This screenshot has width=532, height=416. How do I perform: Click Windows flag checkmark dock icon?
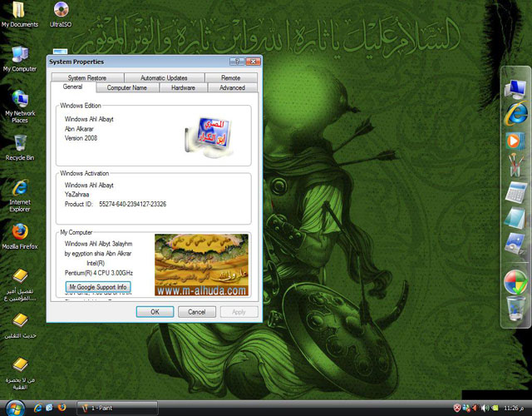click(515, 281)
